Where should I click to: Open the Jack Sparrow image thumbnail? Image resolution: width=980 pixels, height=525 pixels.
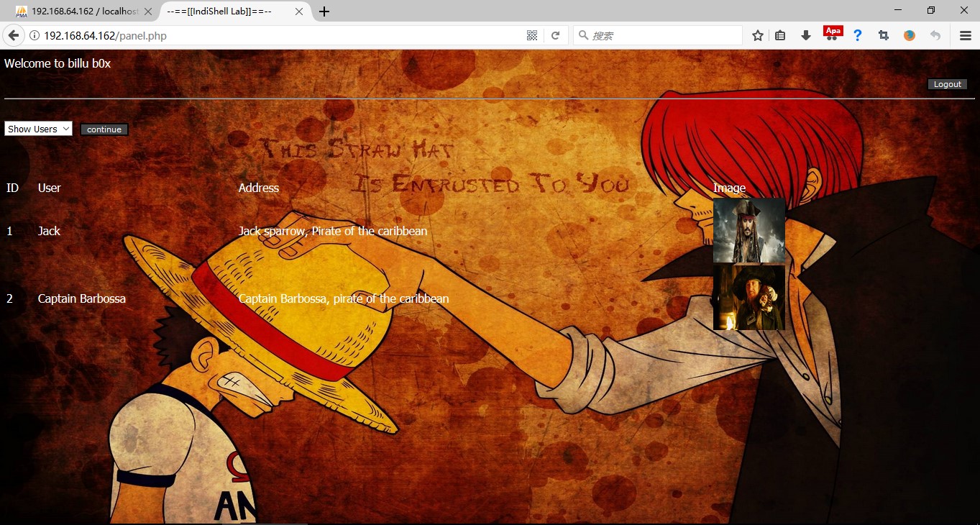pyautogui.click(x=749, y=230)
